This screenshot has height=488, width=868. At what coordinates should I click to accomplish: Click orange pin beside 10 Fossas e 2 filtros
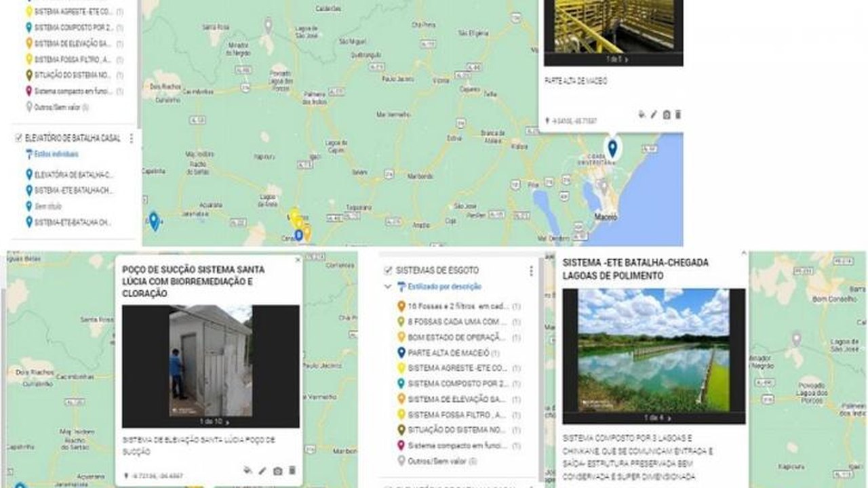pos(401,306)
